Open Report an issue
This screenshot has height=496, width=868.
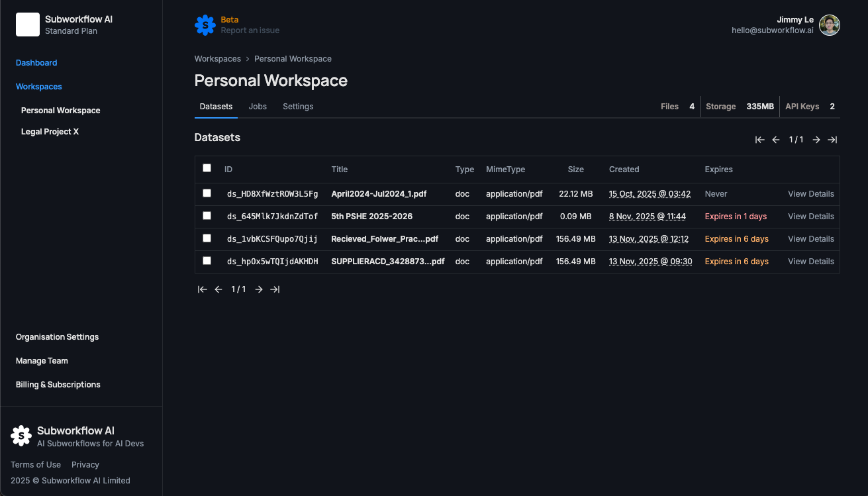pos(250,30)
